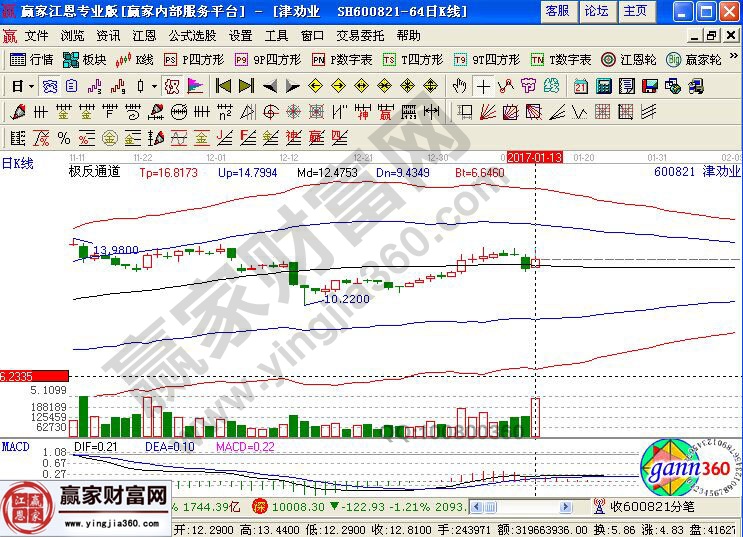The height and width of the screenshot is (537, 743).
Task: Open the 9P四方形 tool
Action: (268, 60)
